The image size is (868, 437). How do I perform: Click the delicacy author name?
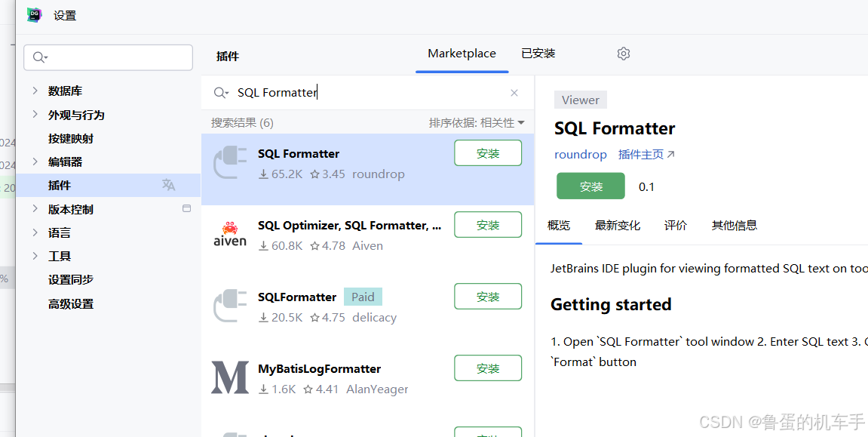(x=375, y=317)
